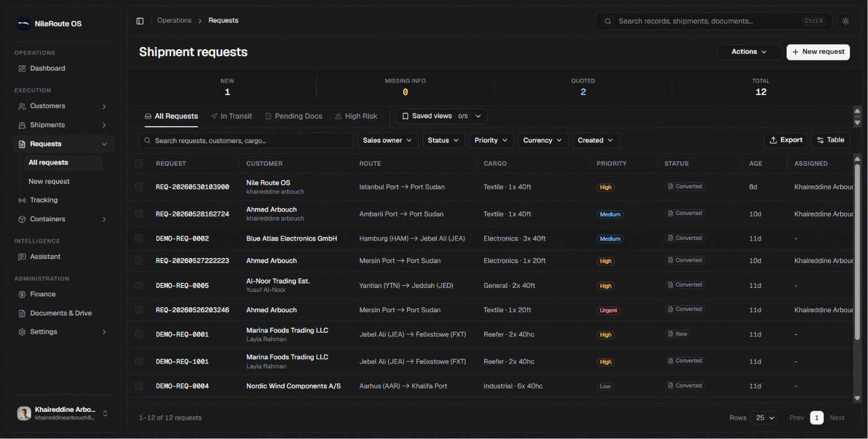Check the REQ-20260530103900 row checkbox
Image resolution: width=868 pixels, height=439 pixels.
[139, 187]
